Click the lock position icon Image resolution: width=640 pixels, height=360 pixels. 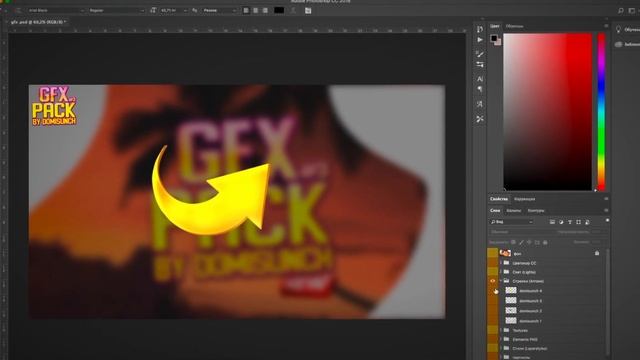[529, 242]
